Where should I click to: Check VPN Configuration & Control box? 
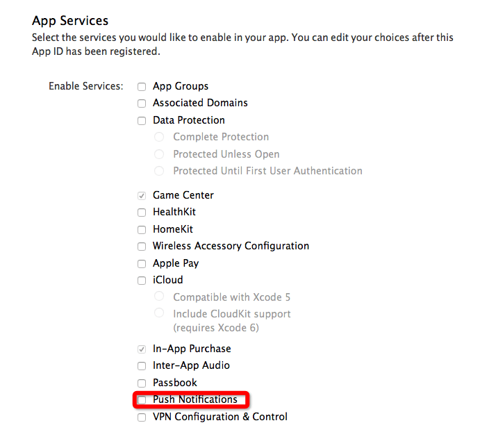(x=142, y=417)
